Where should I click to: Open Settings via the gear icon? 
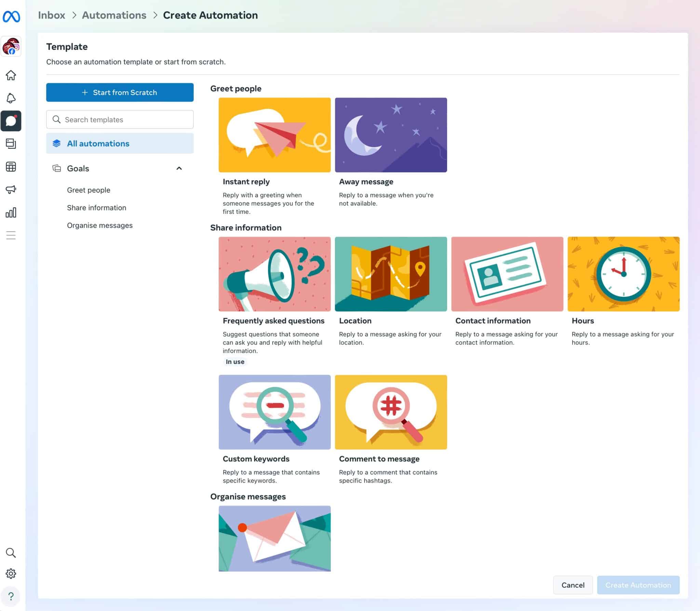(11, 574)
